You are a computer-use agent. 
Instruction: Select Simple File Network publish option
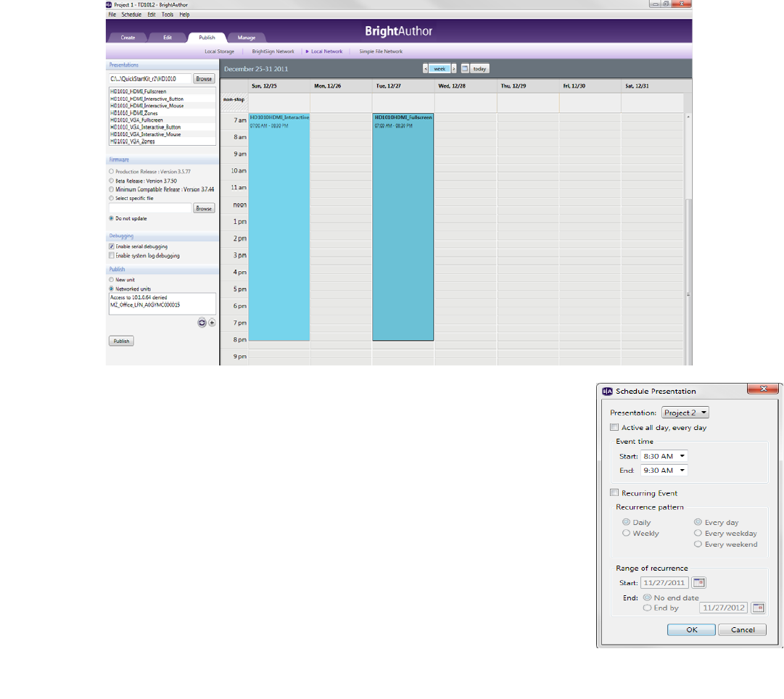pyautogui.click(x=381, y=51)
